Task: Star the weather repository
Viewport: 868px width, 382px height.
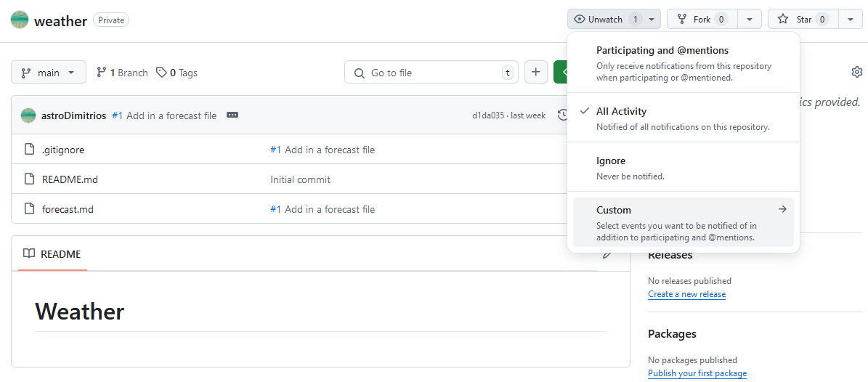Action: coord(803,20)
